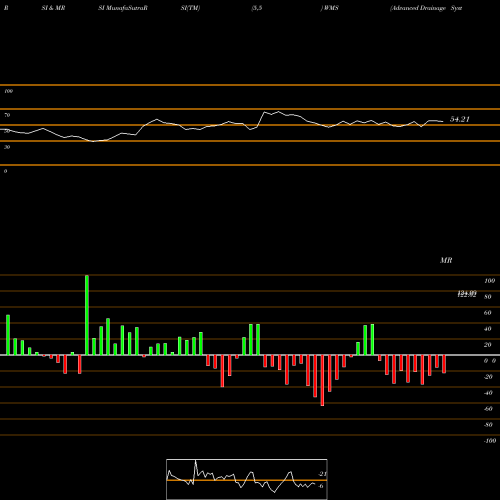Click the RSI 30 level label
500x500 pixels.
click(7, 147)
